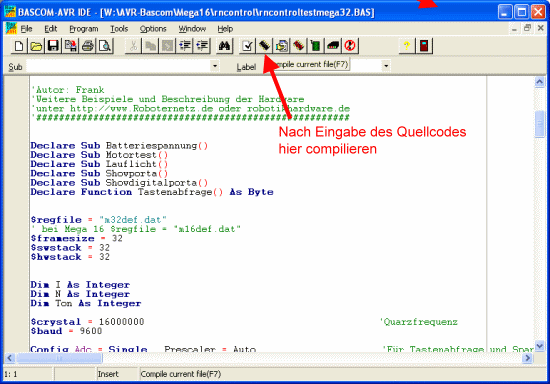Indent the block with the first indent icon
This screenshot has width=550, height=384.
[x=185, y=46]
